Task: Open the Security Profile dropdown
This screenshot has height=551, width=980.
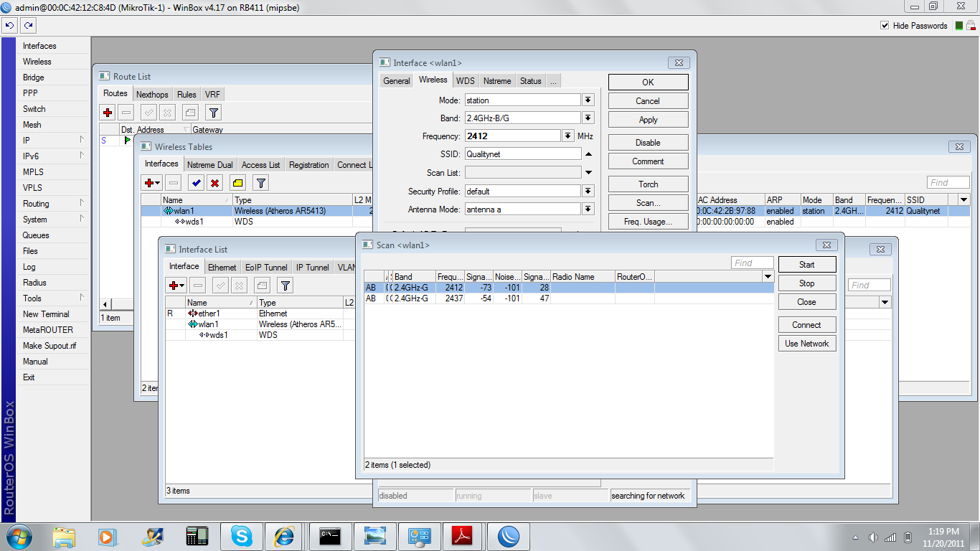Action: pos(588,191)
